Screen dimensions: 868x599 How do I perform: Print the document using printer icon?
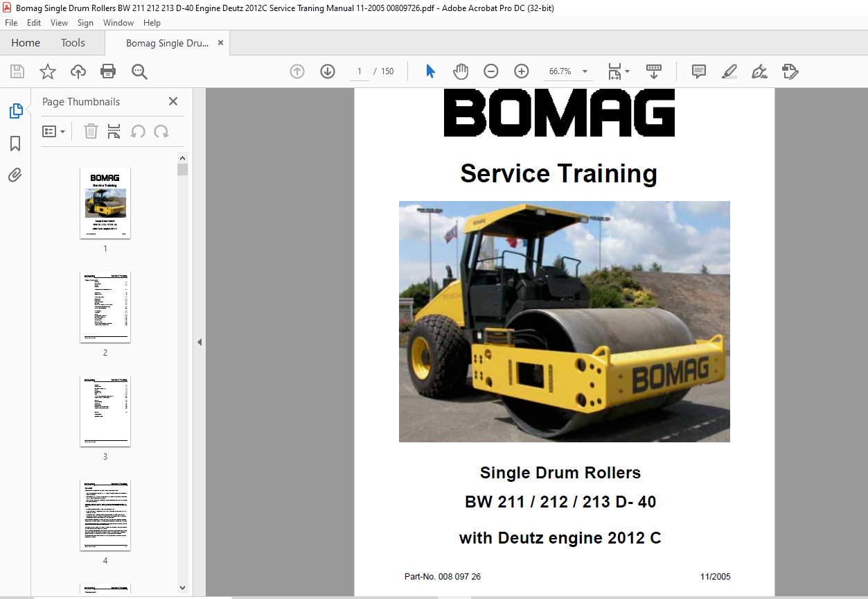[x=108, y=71]
